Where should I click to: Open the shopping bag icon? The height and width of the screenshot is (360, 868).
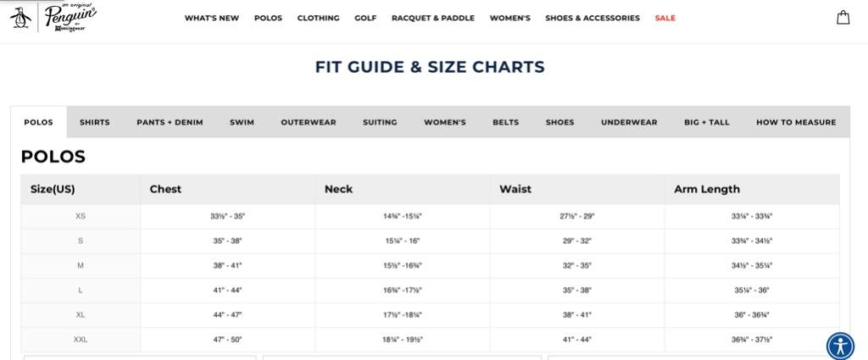click(843, 18)
